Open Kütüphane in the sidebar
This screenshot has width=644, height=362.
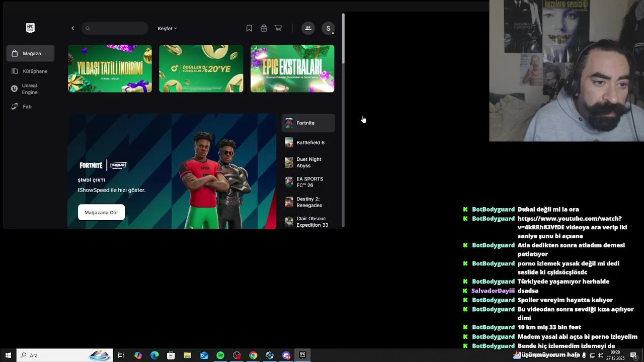30,71
